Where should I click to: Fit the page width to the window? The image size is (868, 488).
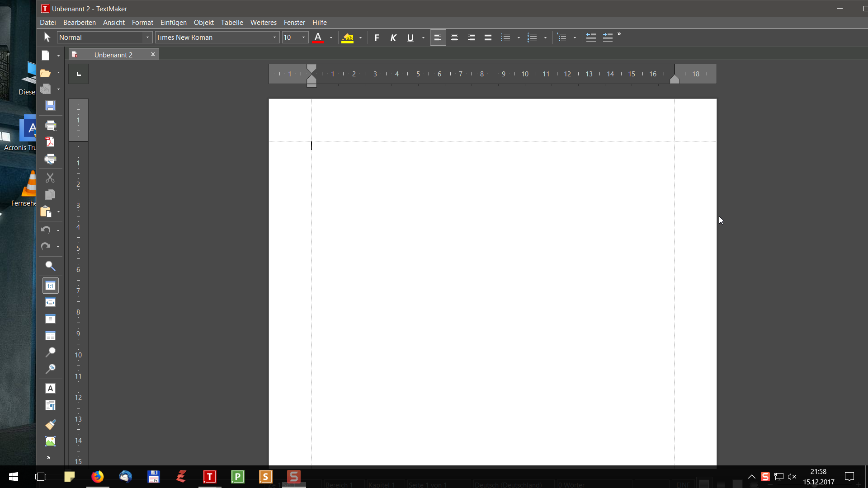(x=50, y=302)
